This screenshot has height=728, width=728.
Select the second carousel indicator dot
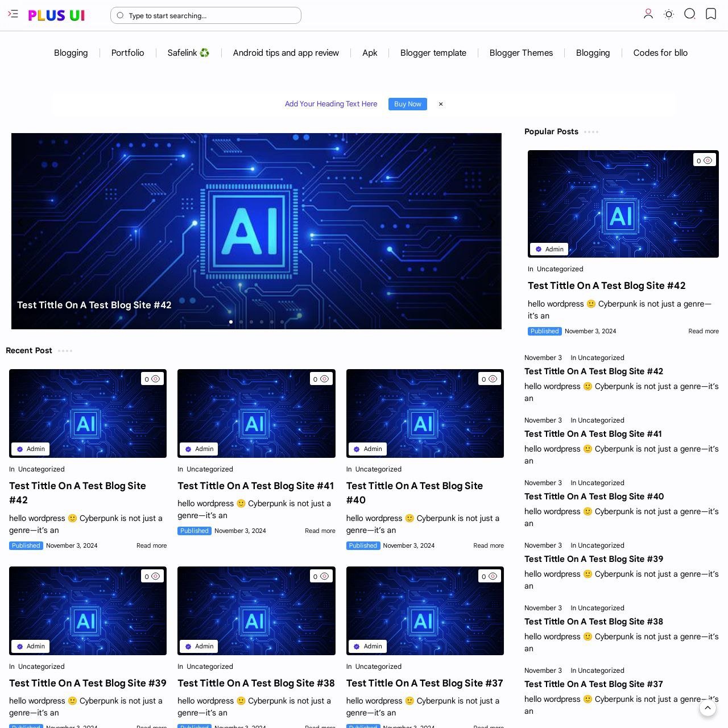click(x=241, y=321)
